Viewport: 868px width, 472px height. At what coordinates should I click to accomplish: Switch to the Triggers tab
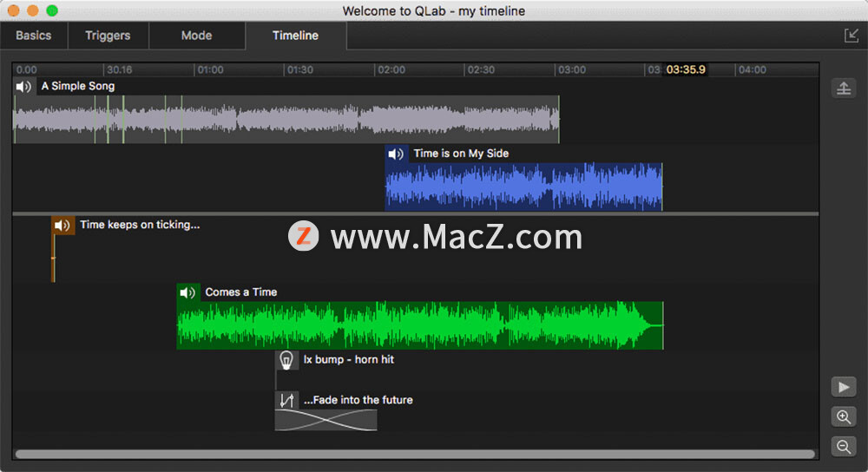108,36
